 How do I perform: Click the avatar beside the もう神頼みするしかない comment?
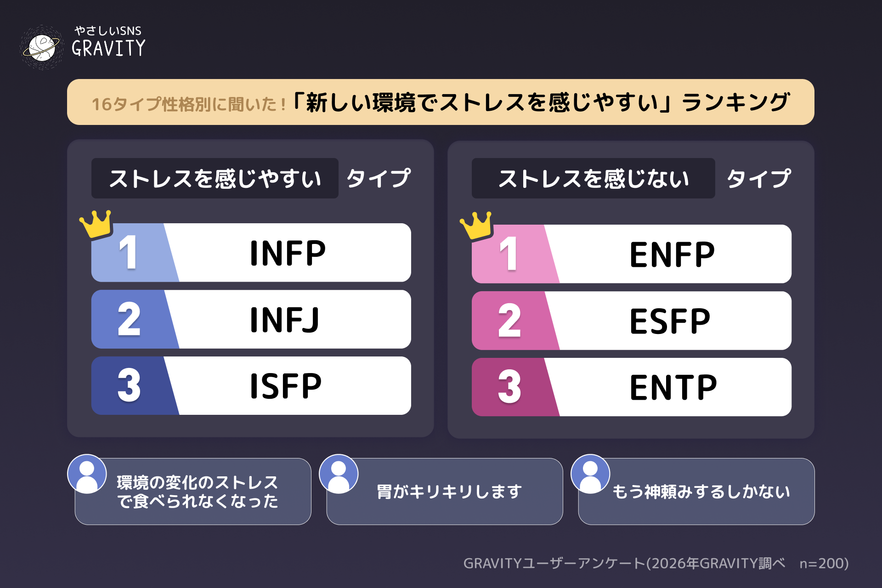(590, 474)
